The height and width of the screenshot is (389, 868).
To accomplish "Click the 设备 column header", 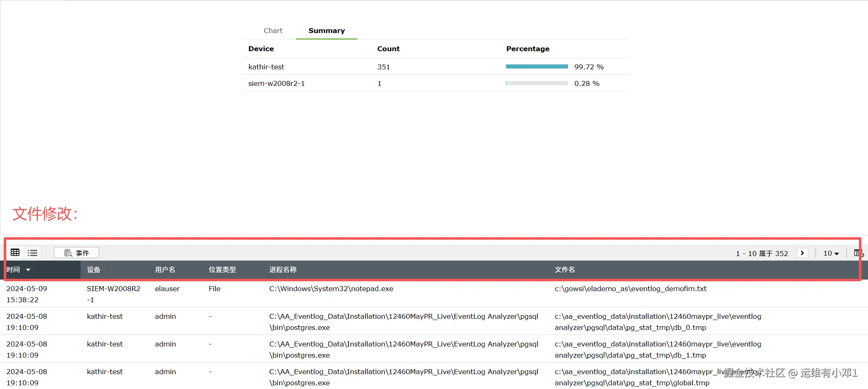I will 94,270.
